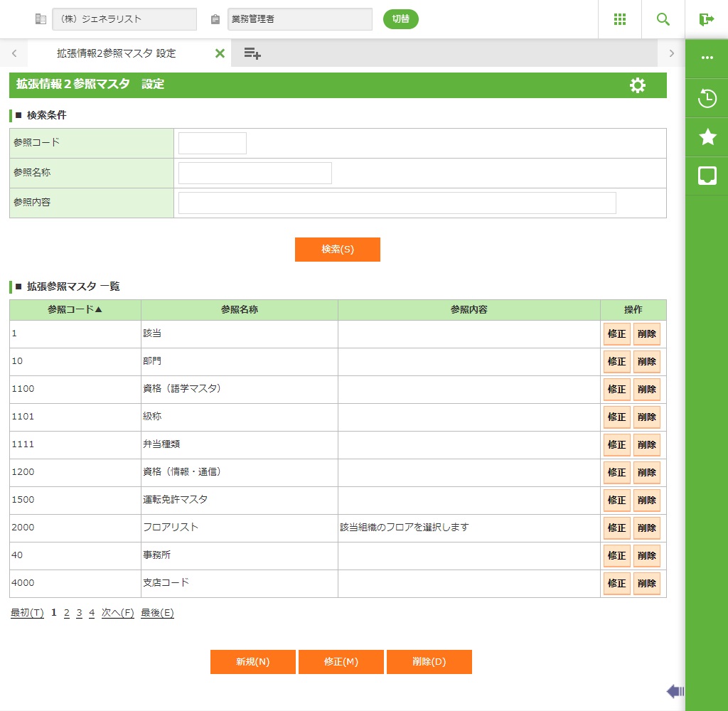Click the 切替 switch button
This screenshot has width=728, height=711.
[x=400, y=19]
